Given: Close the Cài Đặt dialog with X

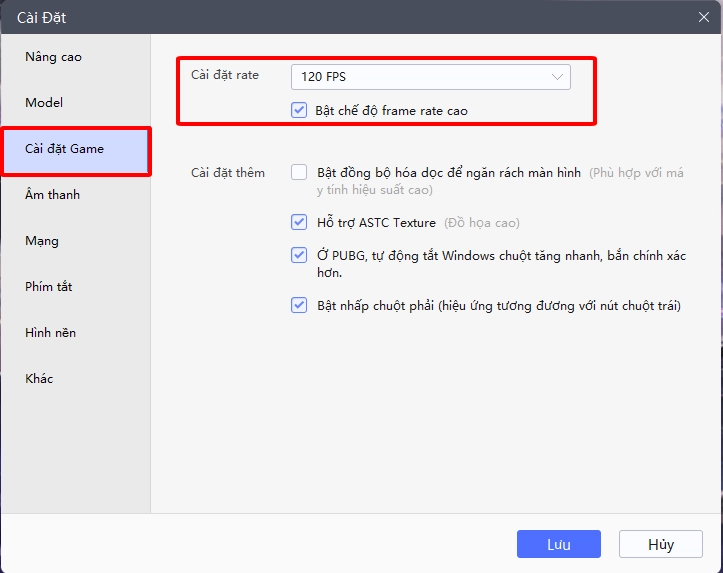Looking at the screenshot, I should click(x=703, y=17).
